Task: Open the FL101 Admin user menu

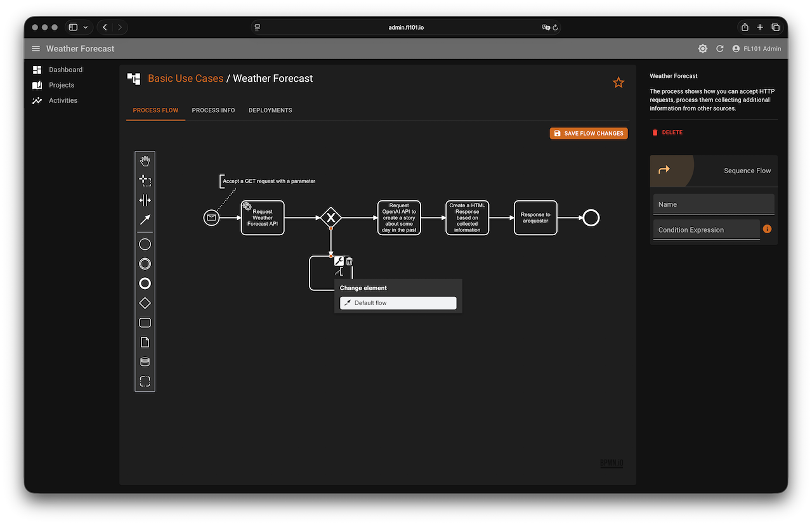Action: click(x=756, y=49)
